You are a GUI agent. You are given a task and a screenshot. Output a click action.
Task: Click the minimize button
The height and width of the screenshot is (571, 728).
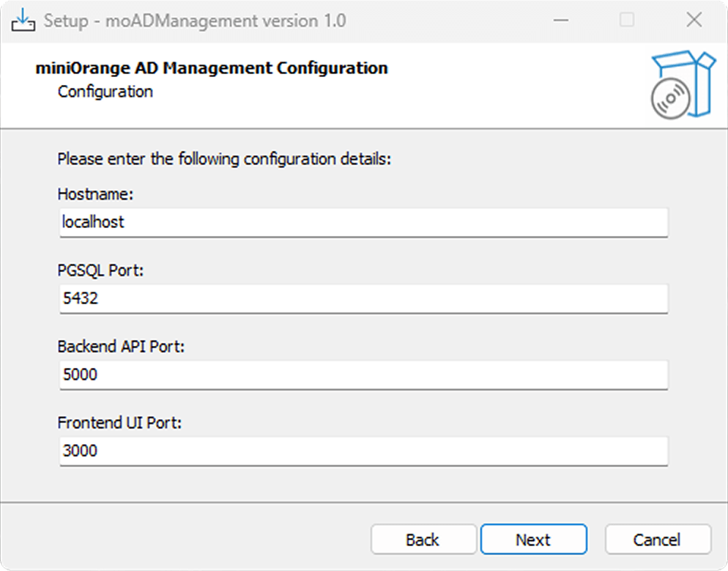560,20
